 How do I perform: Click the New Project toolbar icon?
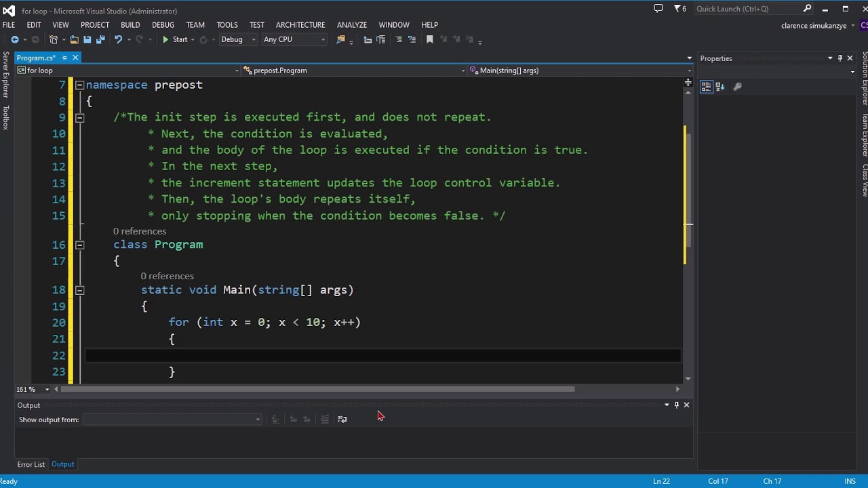[54, 39]
